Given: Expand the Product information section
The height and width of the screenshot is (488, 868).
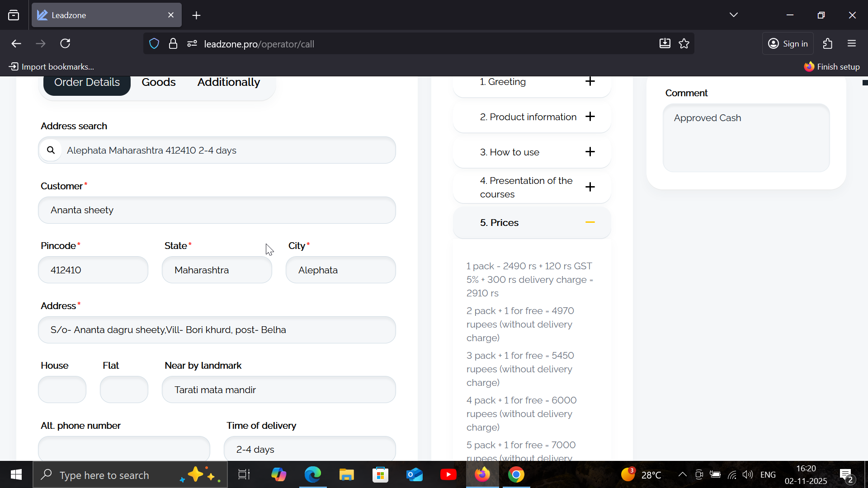Looking at the screenshot, I should pos(590,117).
